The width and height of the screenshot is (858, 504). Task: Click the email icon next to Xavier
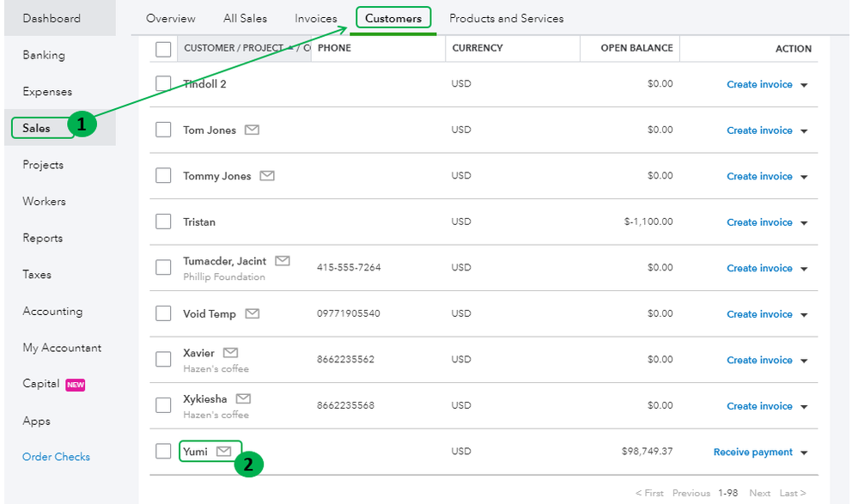(x=230, y=353)
